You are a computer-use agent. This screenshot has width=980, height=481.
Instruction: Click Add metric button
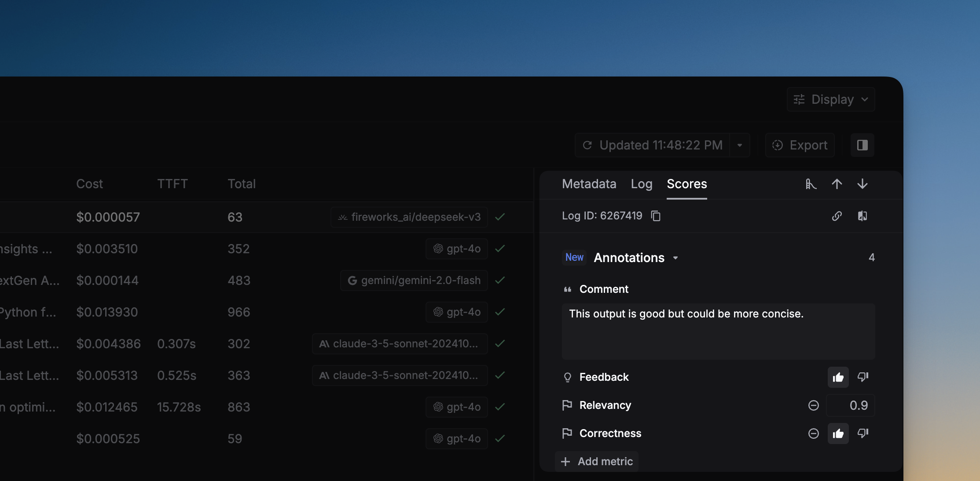[597, 461]
